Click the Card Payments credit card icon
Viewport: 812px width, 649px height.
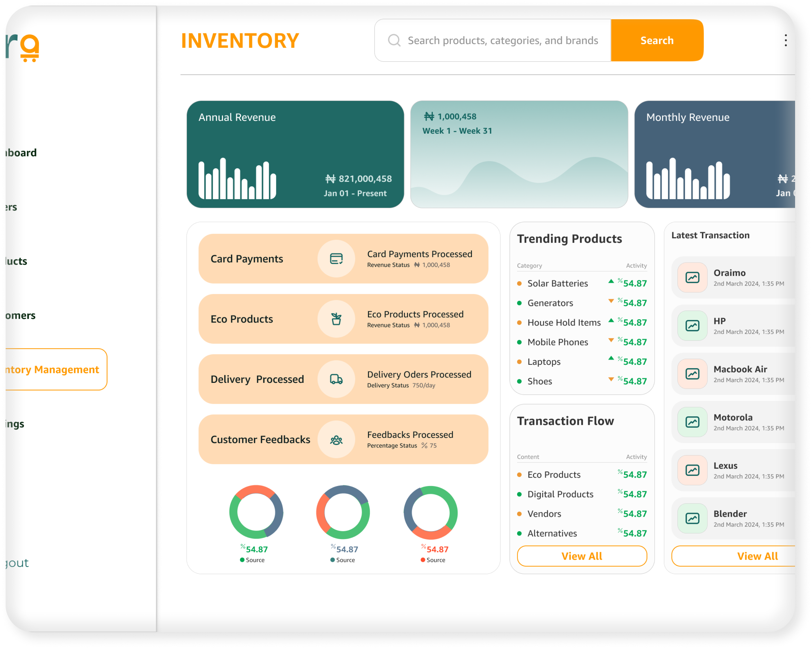point(336,259)
